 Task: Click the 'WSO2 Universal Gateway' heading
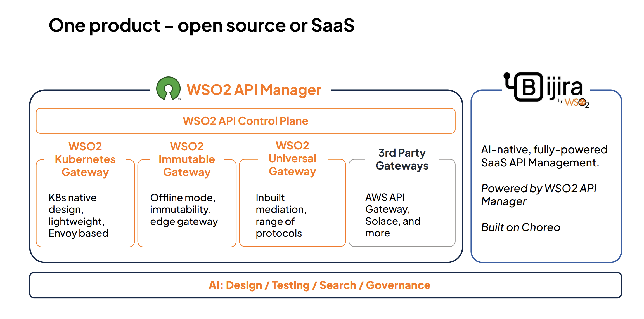(292, 158)
